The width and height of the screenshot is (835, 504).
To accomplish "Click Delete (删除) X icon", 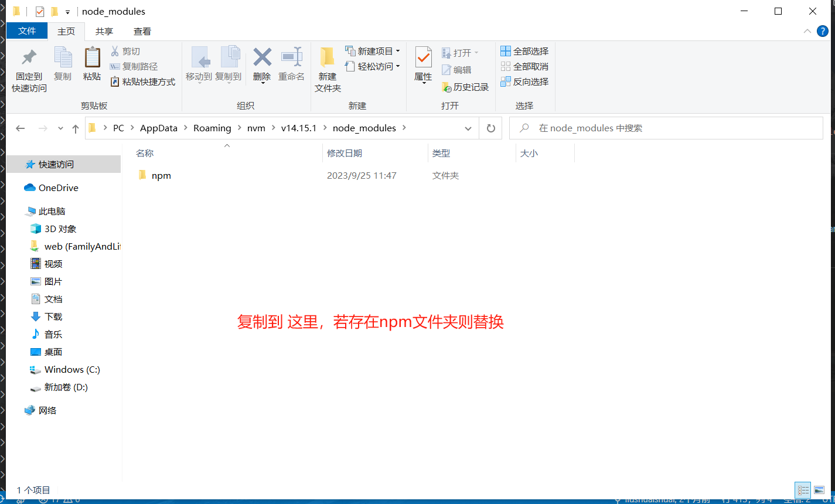I will coord(262,57).
